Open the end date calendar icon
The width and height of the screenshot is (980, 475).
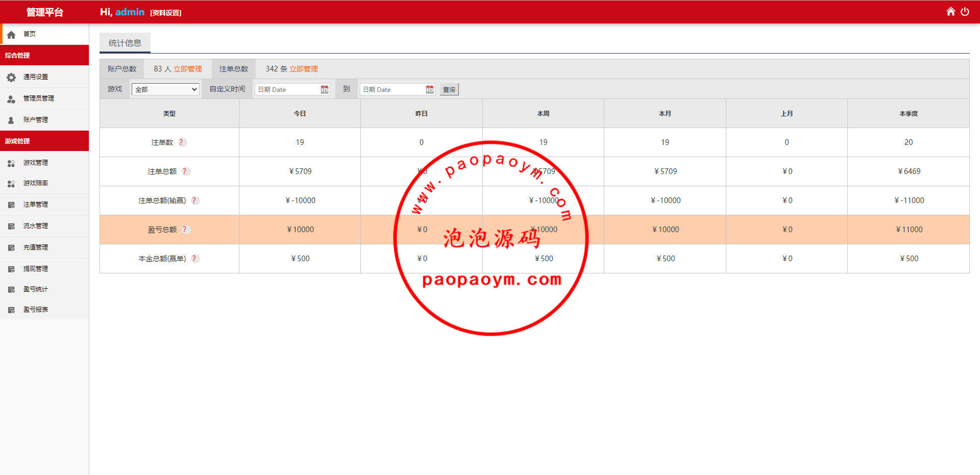pos(430,89)
